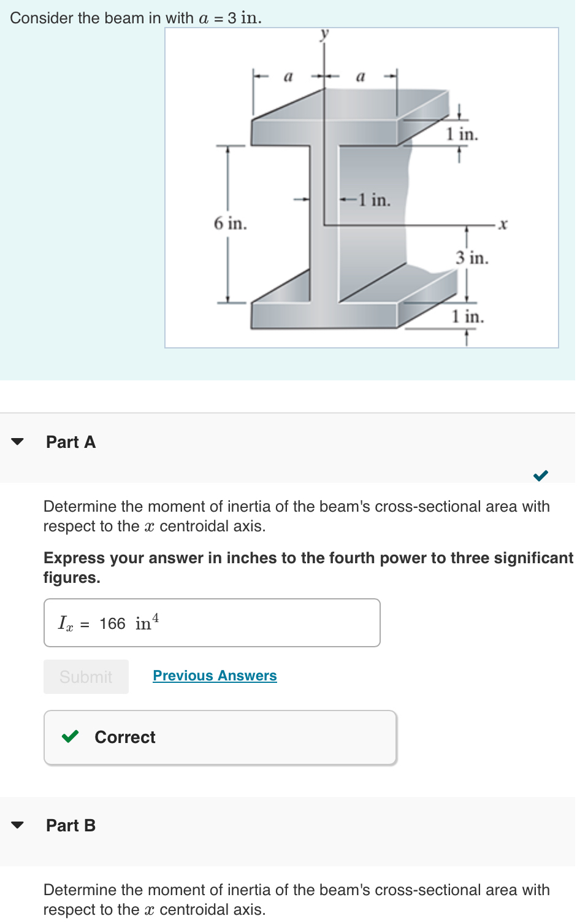Click the disabled Submit button

tap(85, 677)
